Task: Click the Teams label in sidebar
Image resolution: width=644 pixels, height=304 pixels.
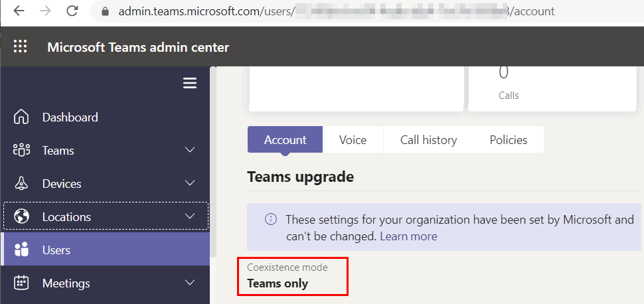Action: pos(58,151)
